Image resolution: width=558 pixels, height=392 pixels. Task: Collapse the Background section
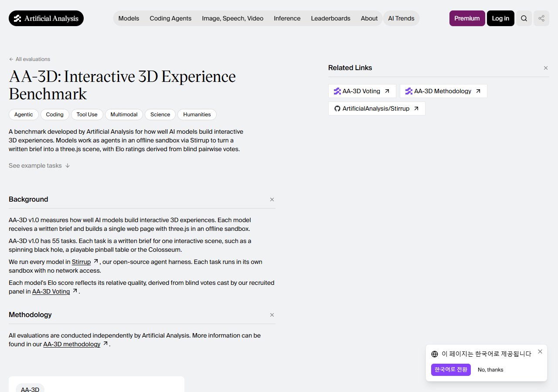(272, 199)
